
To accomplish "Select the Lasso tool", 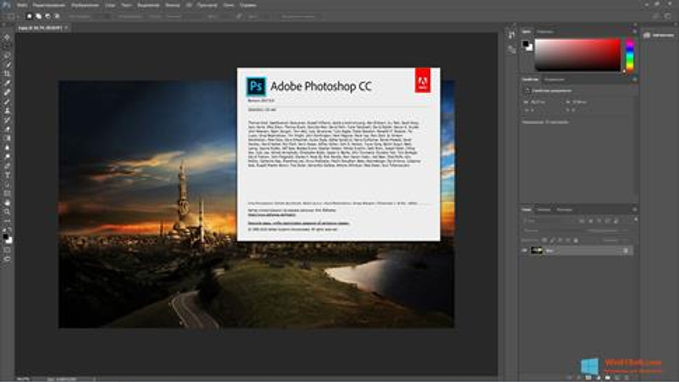I will 7,55.
